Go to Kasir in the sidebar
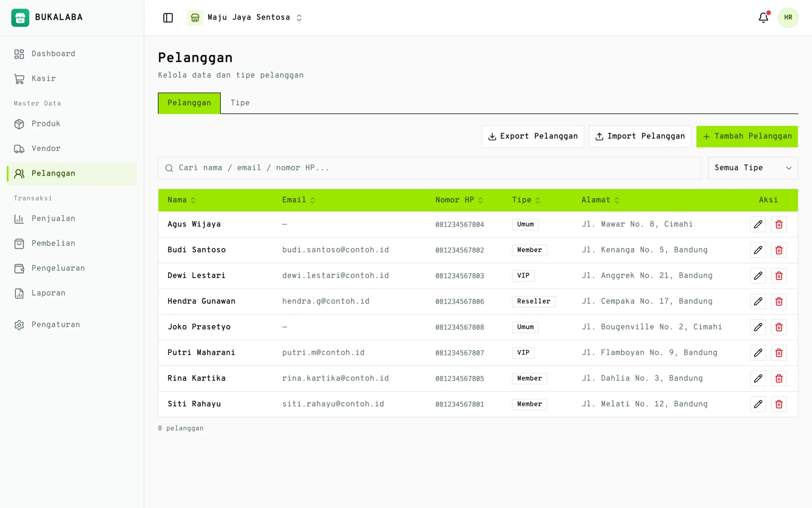The width and height of the screenshot is (812, 508). click(72, 78)
